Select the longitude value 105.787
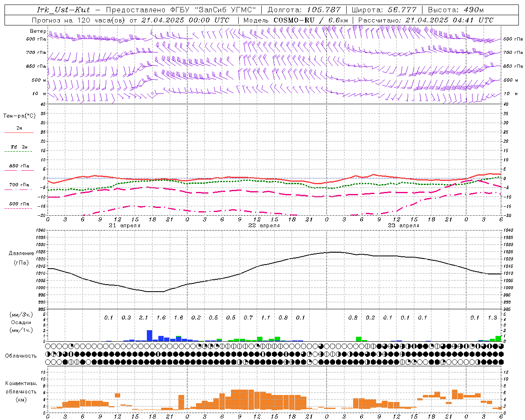The height and width of the screenshot is (420, 525). [324, 10]
